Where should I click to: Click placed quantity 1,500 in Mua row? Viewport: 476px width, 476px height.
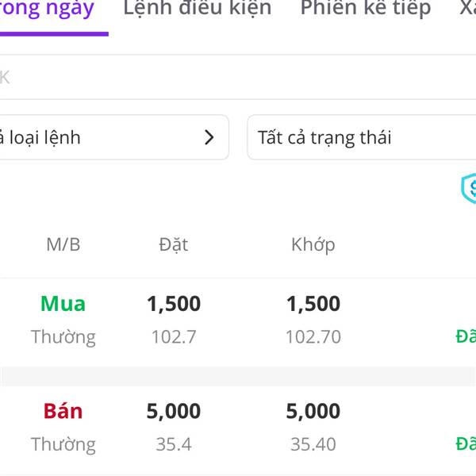pyautogui.click(x=174, y=304)
